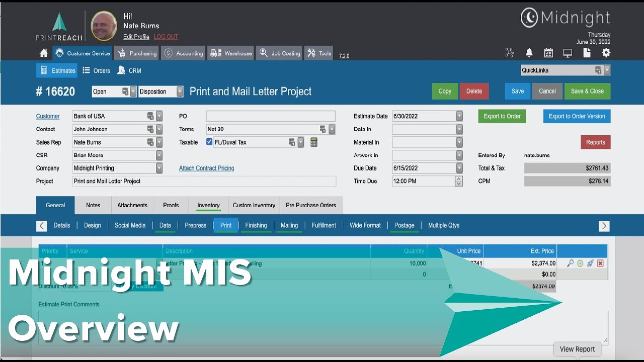Open the Customer Service menu
Viewport: 644px width, 362px height.
tap(82, 53)
